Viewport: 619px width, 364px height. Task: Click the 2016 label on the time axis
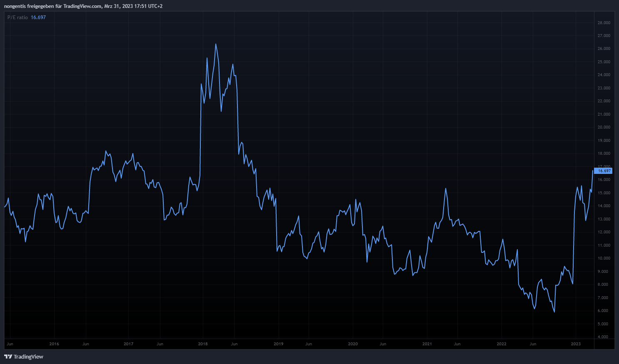(x=54, y=344)
